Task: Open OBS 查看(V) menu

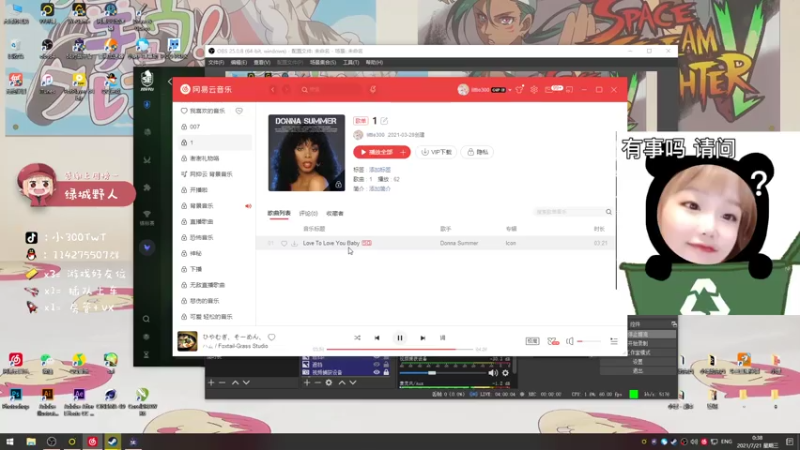Action: pos(262,62)
